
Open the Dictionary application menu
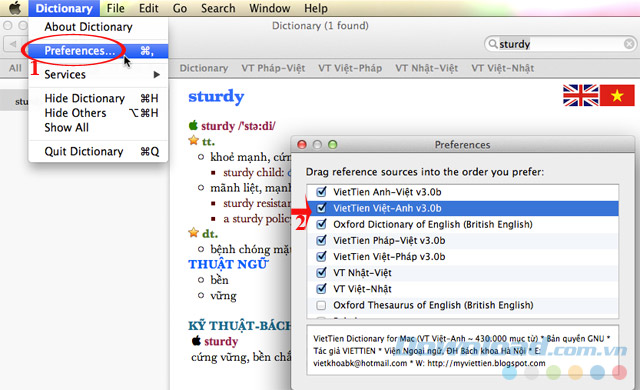click(x=64, y=8)
